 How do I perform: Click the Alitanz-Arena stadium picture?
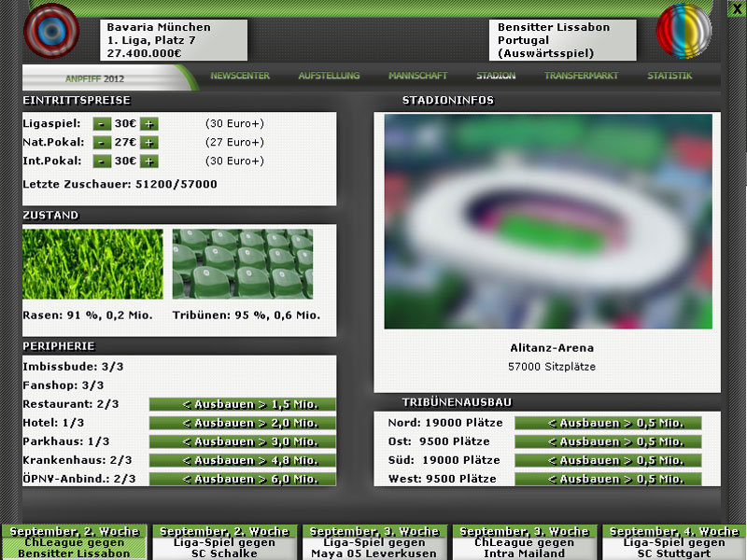[548, 221]
